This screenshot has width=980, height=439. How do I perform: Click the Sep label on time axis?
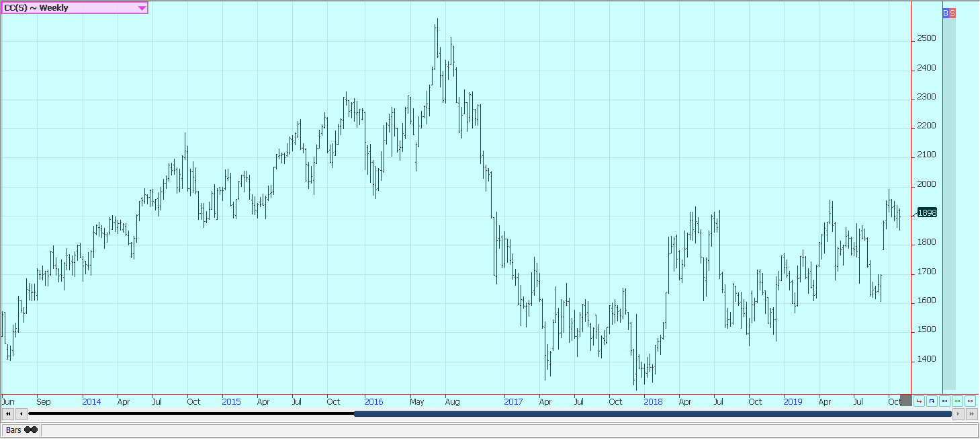pos(44,402)
